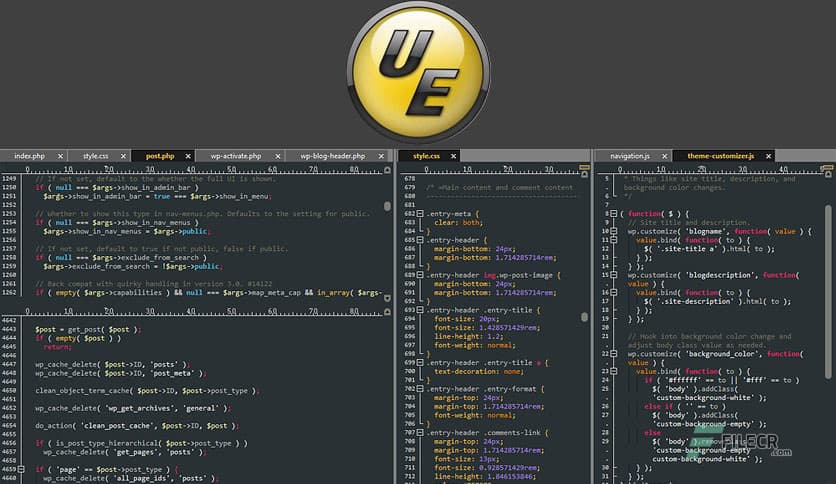This screenshot has width=836, height=484.
Task: Close the post.php tab
Action: pyautogui.click(x=188, y=156)
